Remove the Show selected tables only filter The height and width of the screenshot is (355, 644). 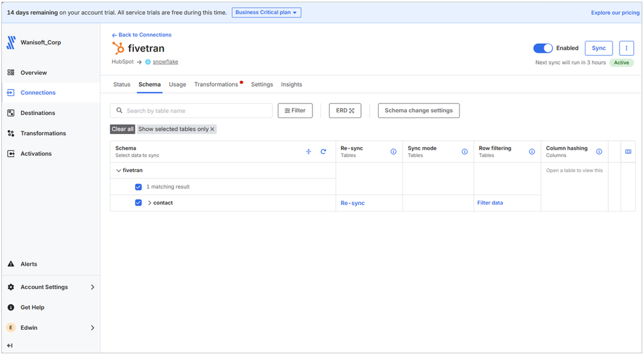[x=213, y=129]
